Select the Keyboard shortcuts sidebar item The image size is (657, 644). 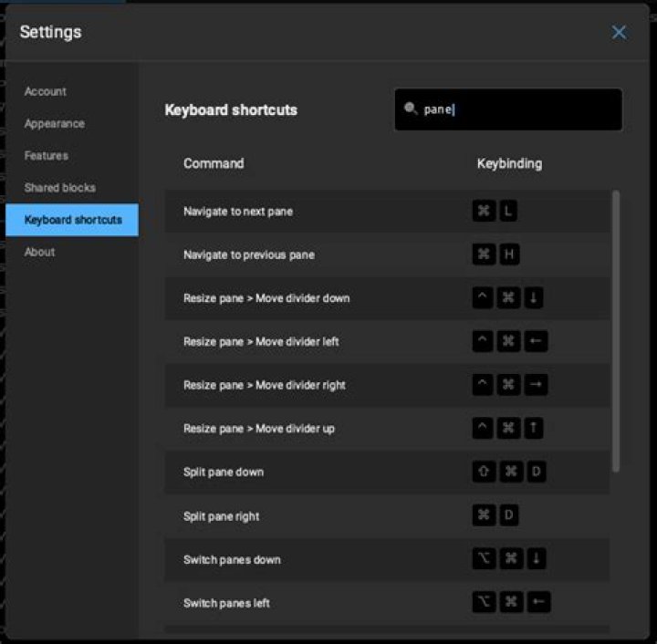[x=72, y=220]
